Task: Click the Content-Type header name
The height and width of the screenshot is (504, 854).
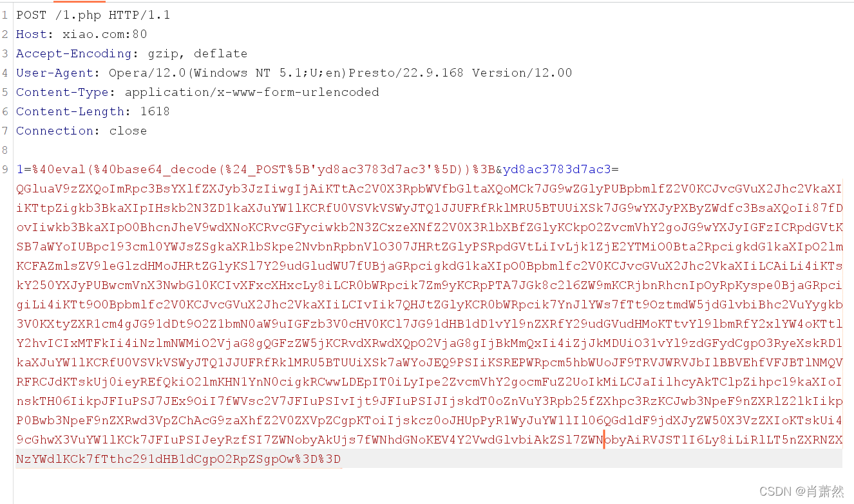Action: coord(62,92)
